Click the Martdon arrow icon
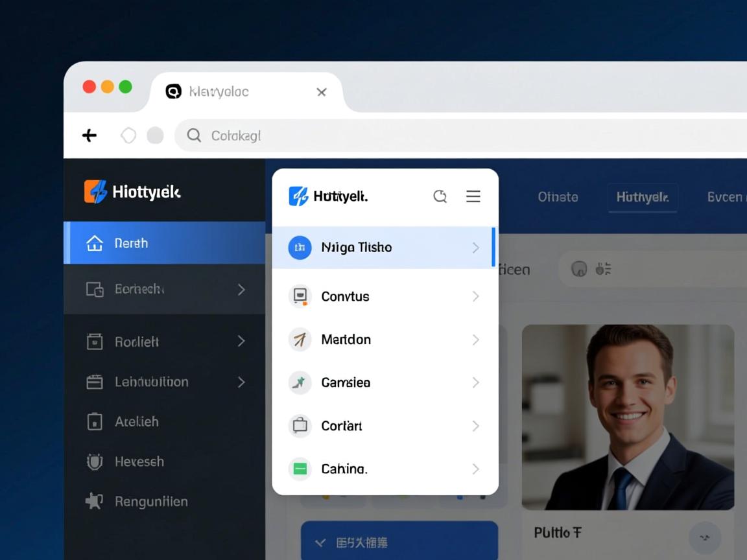The height and width of the screenshot is (560, 747). pyautogui.click(x=300, y=340)
